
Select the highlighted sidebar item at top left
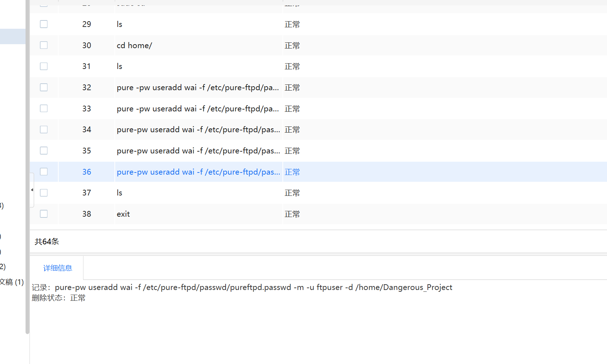tap(13, 37)
